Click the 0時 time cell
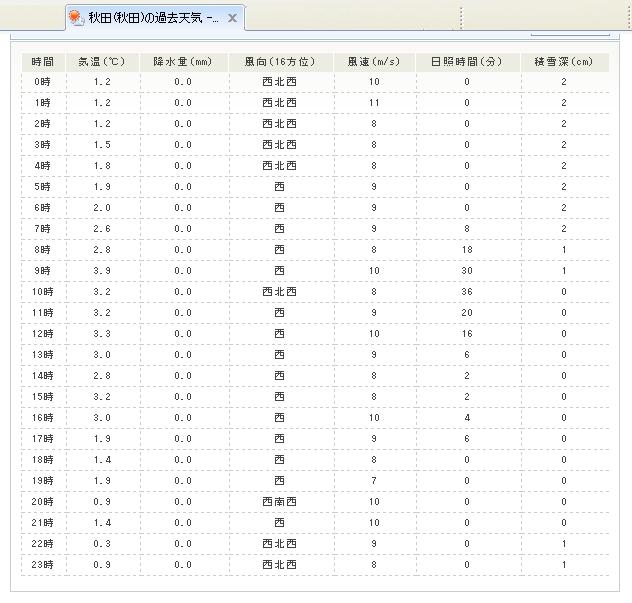Screen dimensions: 632x603 pos(42,82)
